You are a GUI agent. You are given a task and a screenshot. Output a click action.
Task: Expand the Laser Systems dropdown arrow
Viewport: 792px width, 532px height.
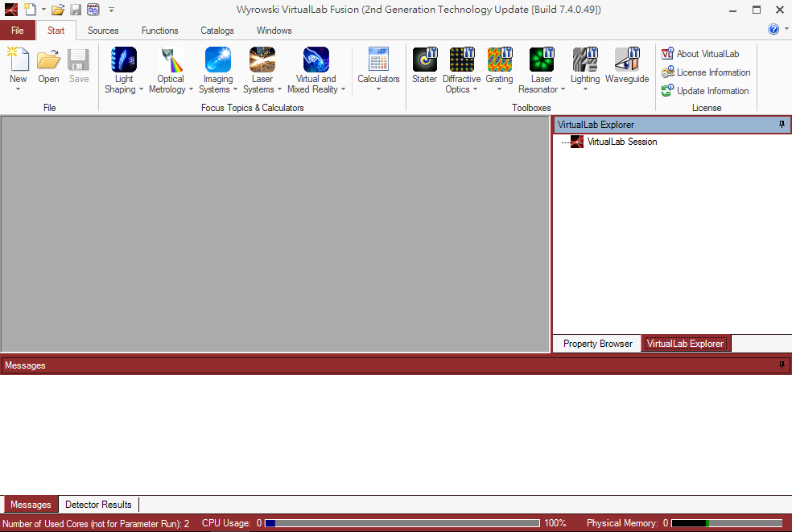pos(279,89)
